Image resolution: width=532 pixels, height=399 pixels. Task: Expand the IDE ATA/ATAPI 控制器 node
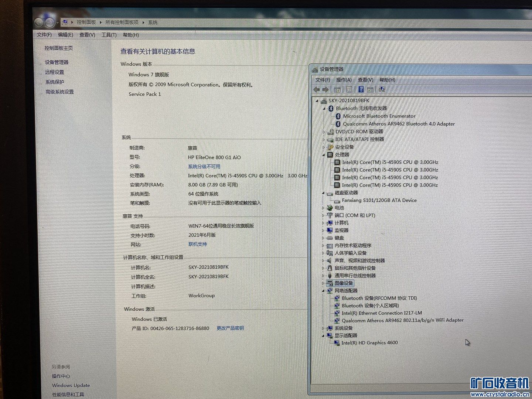(x=324, y=140)
